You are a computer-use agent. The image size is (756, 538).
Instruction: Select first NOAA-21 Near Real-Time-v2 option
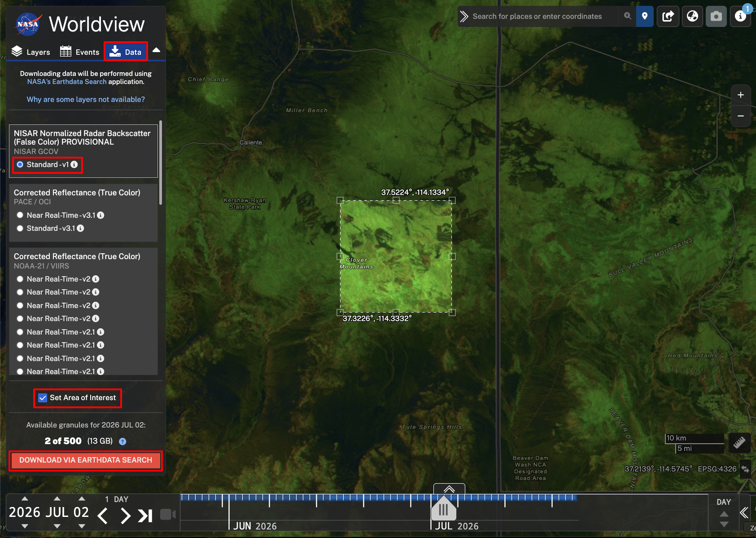point(20,279)
